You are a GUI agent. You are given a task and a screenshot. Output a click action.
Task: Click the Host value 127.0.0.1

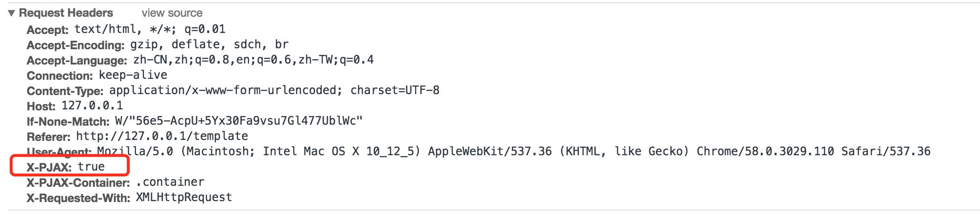92,106
